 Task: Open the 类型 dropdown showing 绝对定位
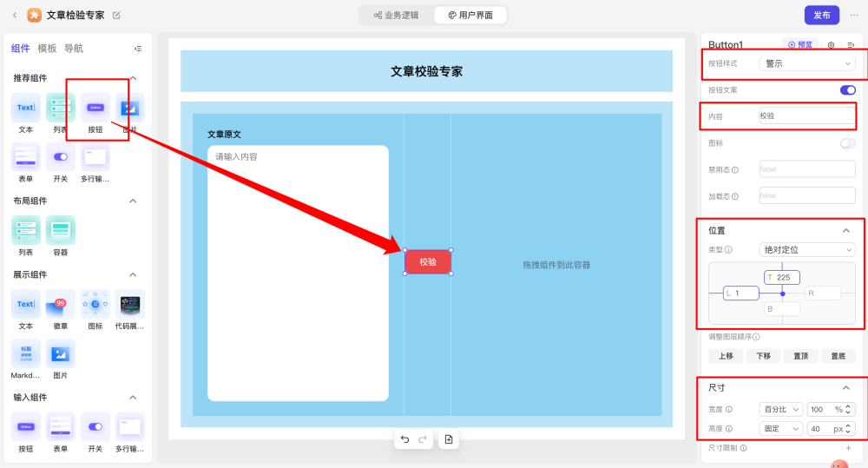click(807, 250)
